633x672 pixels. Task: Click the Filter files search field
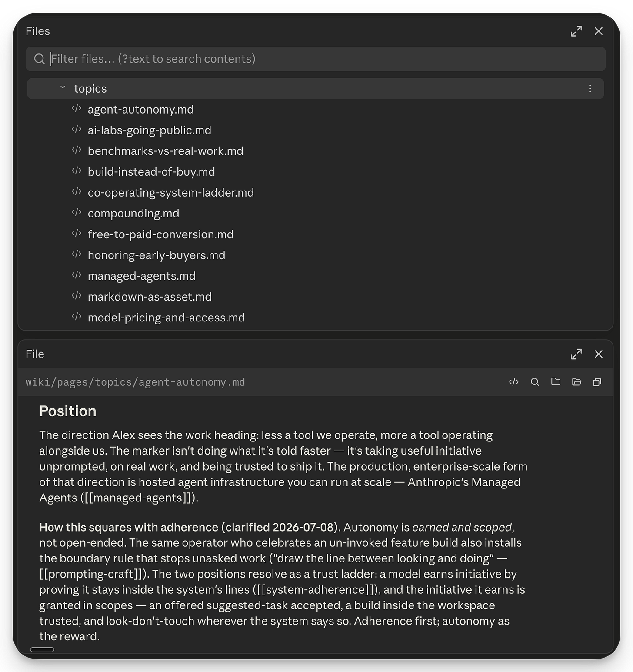(x=316, y=59)
